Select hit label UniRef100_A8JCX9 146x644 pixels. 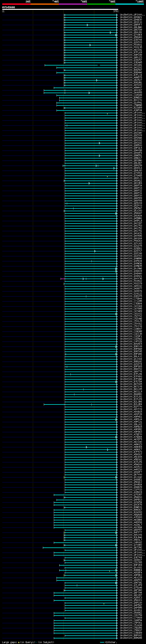[x=131, y=578]
